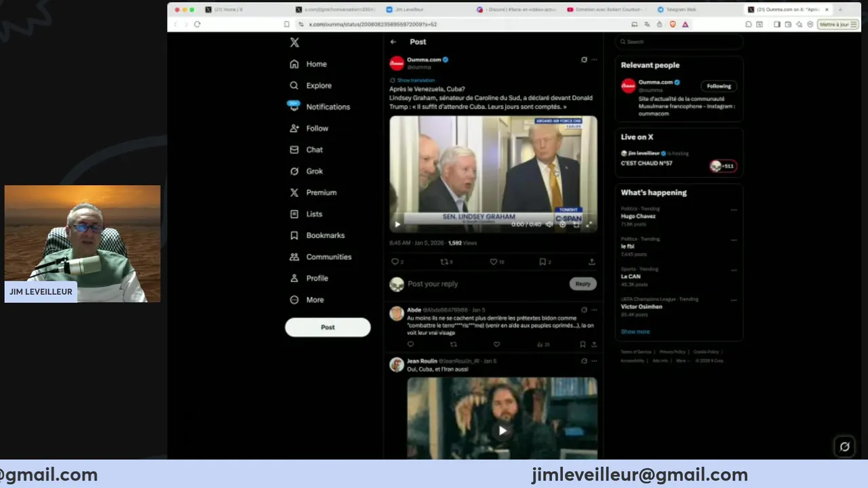The image size is (868, 488).
Task: Open Victor Osimhen trending topic
Action: point(642,306)
